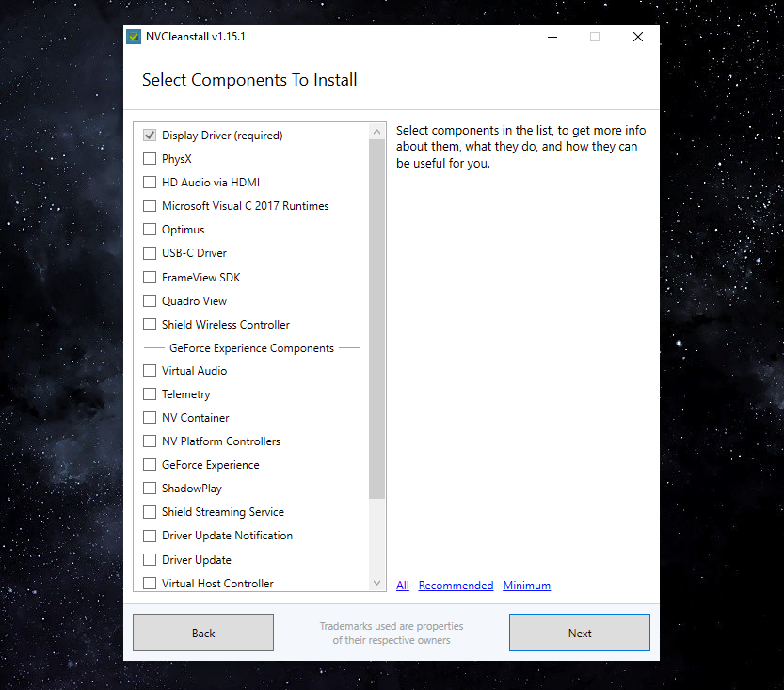784x690 pixels.
Task: Tick the GeForce Experience checkbox
Action: pyautogui.click(x=150, y=465)
